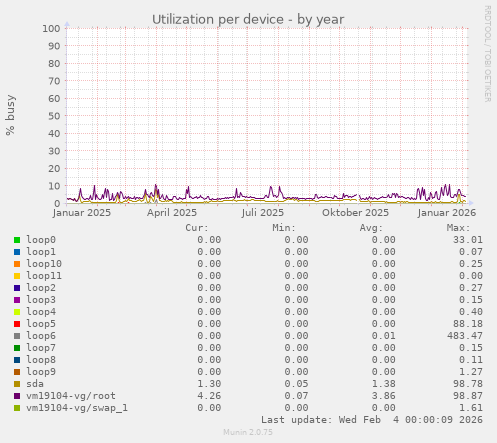Click the loop5 max value 88.18
This screenshot has width=497, height=443.
(x=468, y=324)
